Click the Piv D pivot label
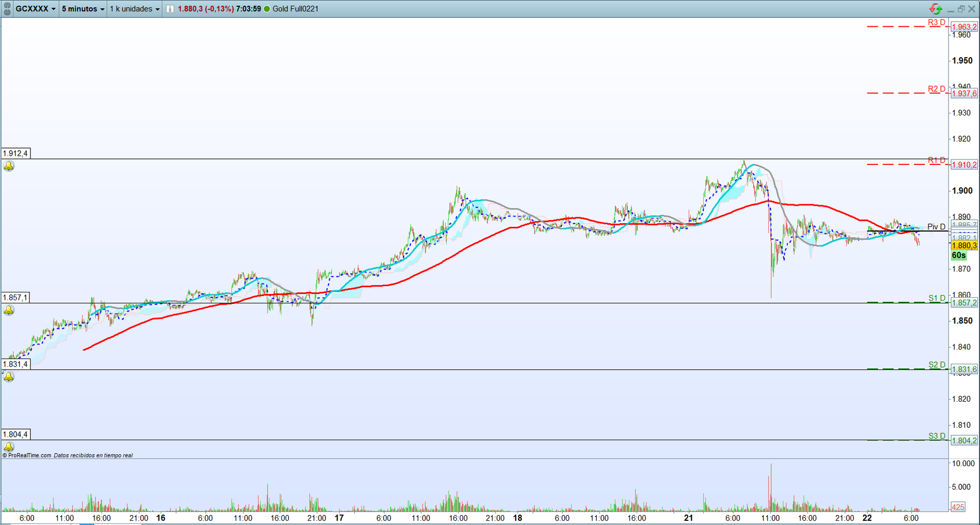Image resolution: width=980 pixels, height=525 pixels. click(x=936, y=227)
